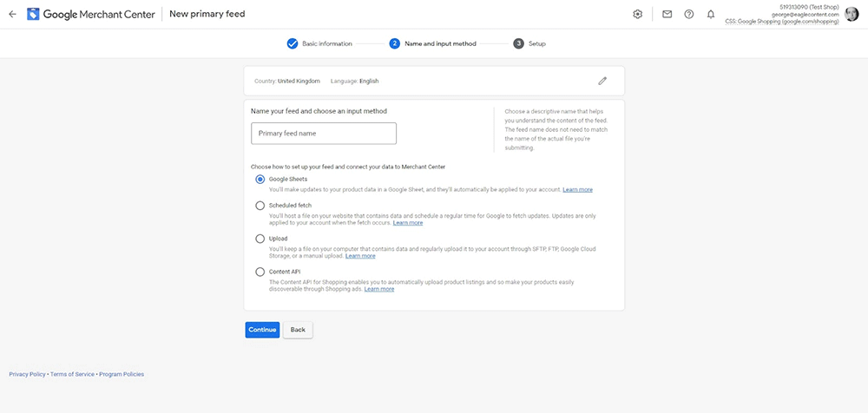Click the Google Merchant Center logo

tap(34, 14)
